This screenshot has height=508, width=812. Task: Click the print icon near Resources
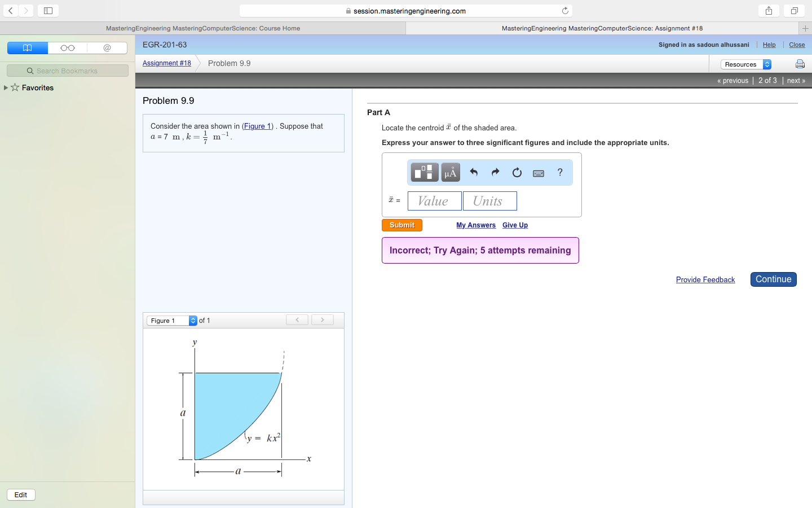pos(800,64)
